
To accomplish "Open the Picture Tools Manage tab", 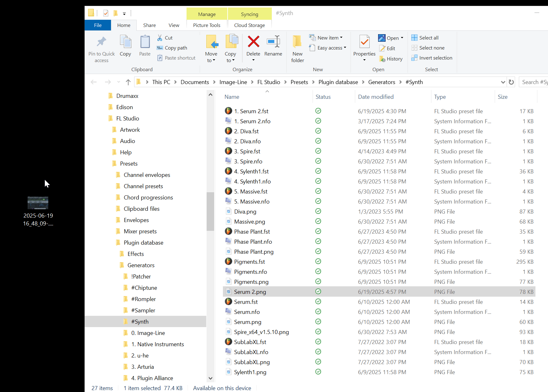I will [x=207, y=14].
